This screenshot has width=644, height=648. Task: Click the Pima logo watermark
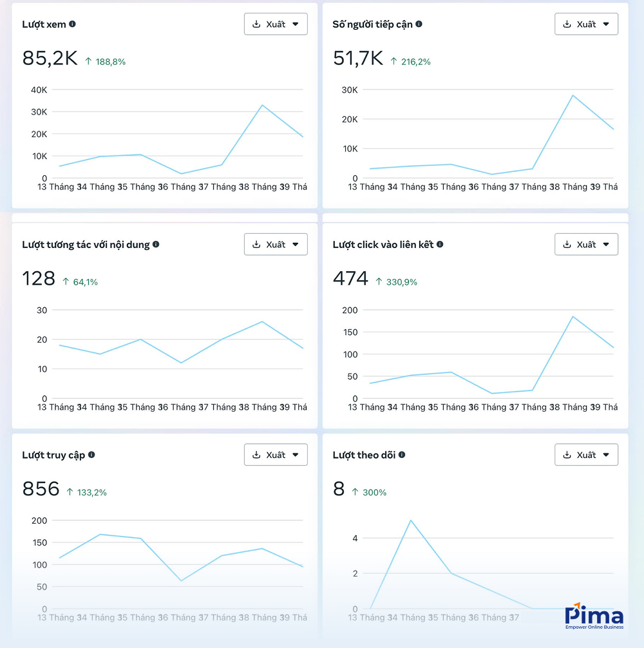click(594, 618)
